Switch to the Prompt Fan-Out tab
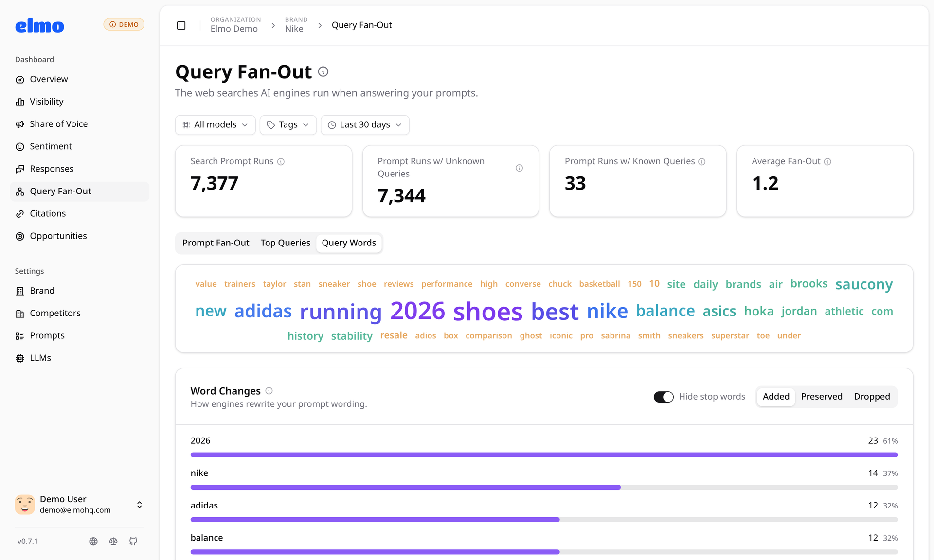The height and width of the screenshot is (560, 934). coord(216,243)
